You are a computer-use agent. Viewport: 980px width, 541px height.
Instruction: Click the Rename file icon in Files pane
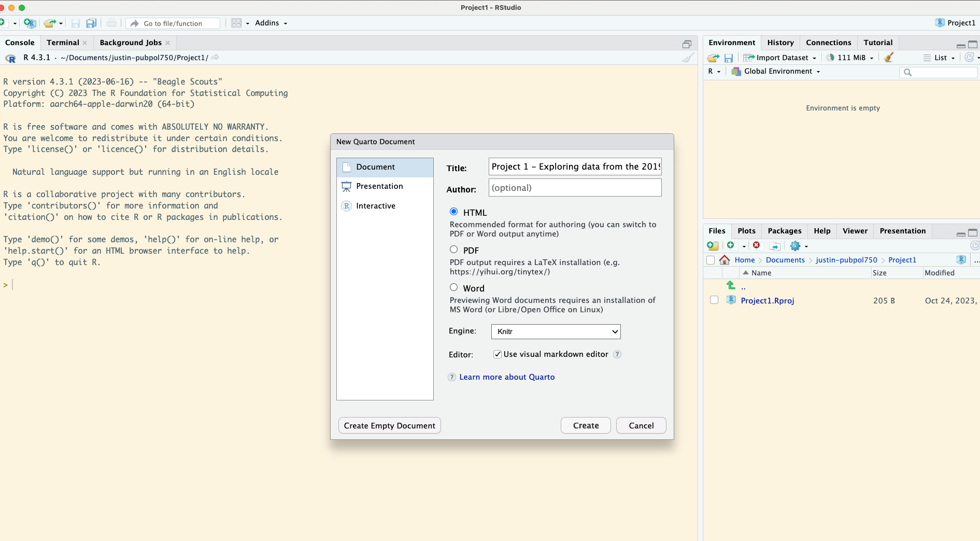point(775,246)
